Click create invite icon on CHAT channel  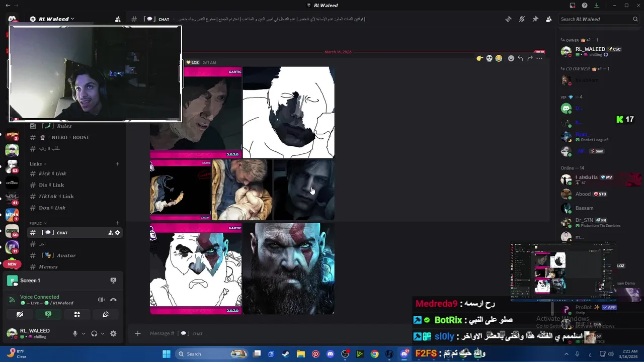(x=110, y=233)
